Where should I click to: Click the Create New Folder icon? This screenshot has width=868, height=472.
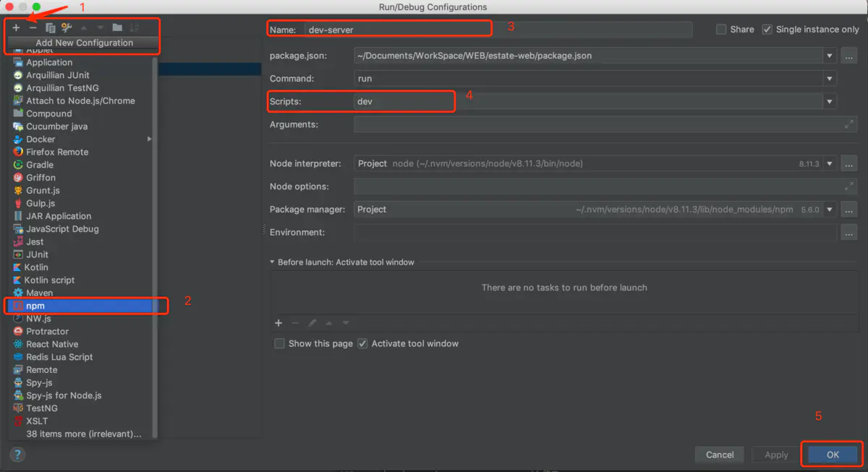point(116,27)
